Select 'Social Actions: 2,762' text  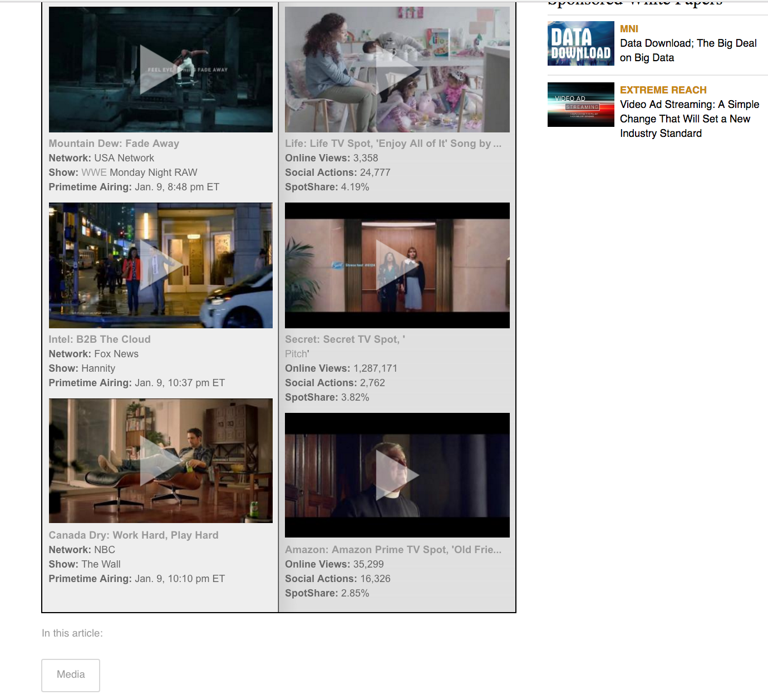[335, 383]
